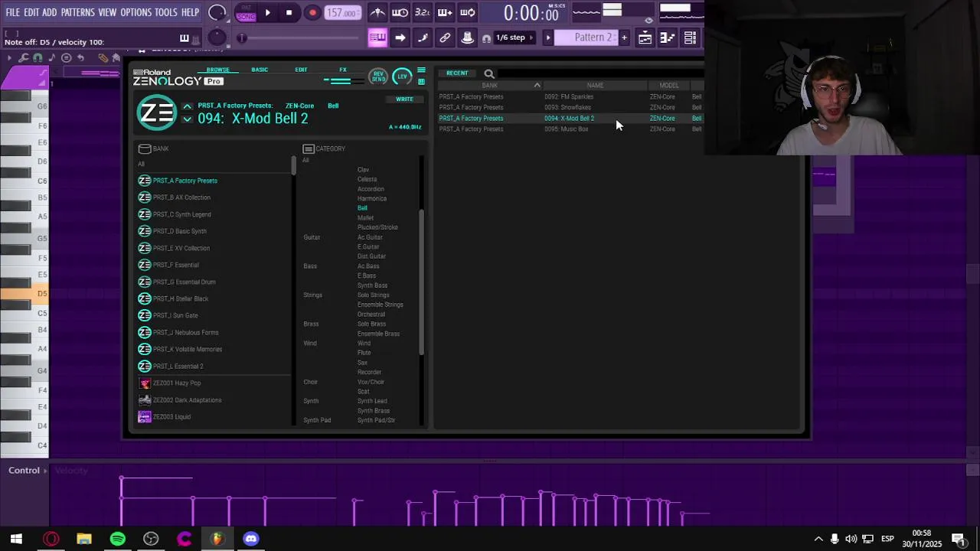Open Zenology hamburger menu icon
Image resolution: width=980 pixels, height=551 pixels.
[x=421, y=70]
